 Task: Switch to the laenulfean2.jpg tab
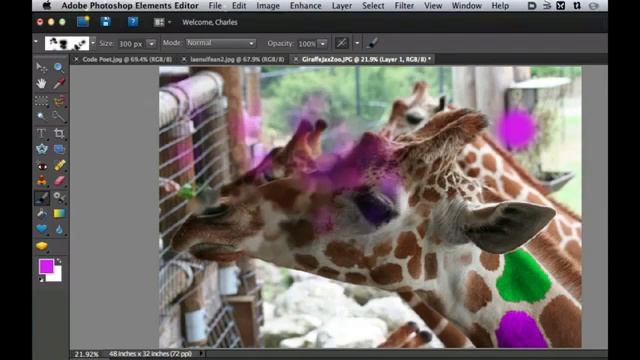237,60
